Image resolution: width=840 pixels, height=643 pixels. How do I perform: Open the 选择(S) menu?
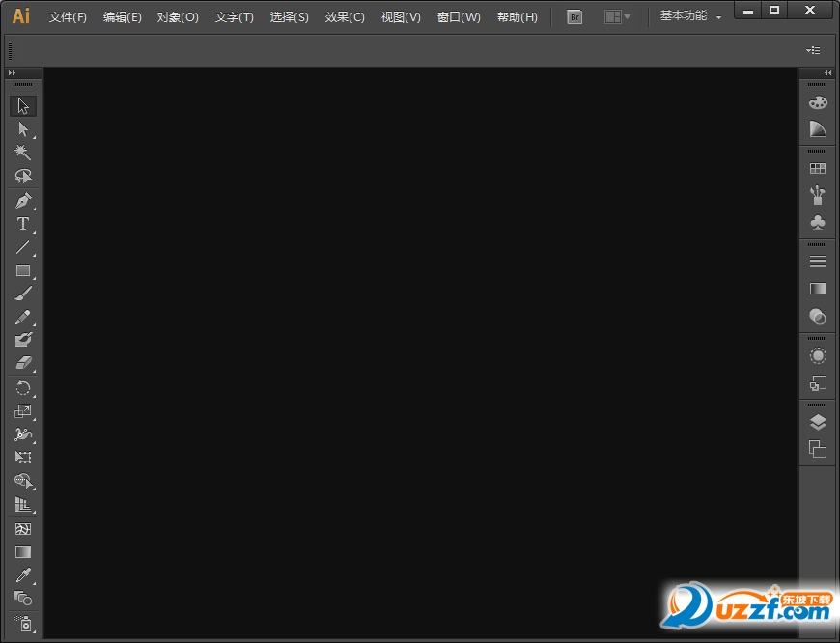click(290, 17)
